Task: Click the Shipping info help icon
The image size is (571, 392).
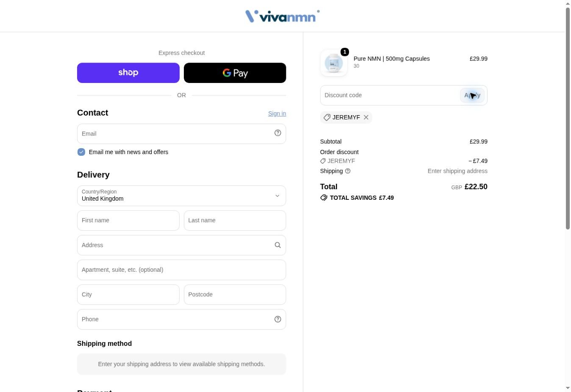Action: pyautogui.click(x=348, y=171)
